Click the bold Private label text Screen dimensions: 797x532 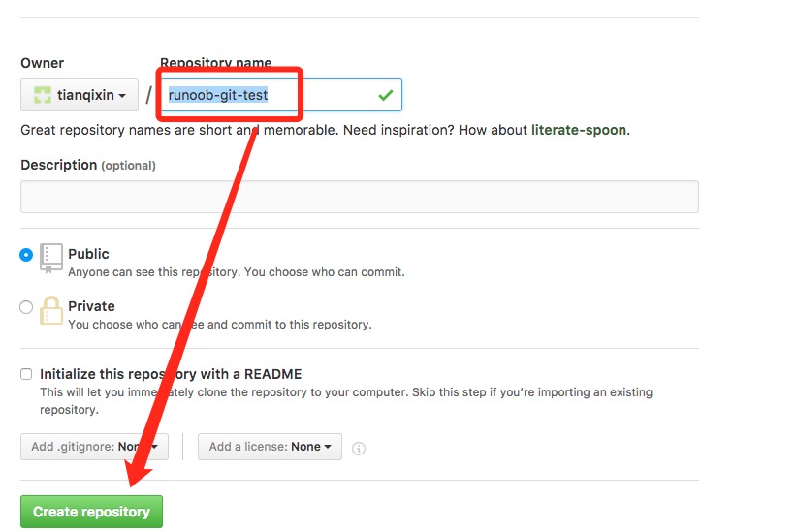91,306
